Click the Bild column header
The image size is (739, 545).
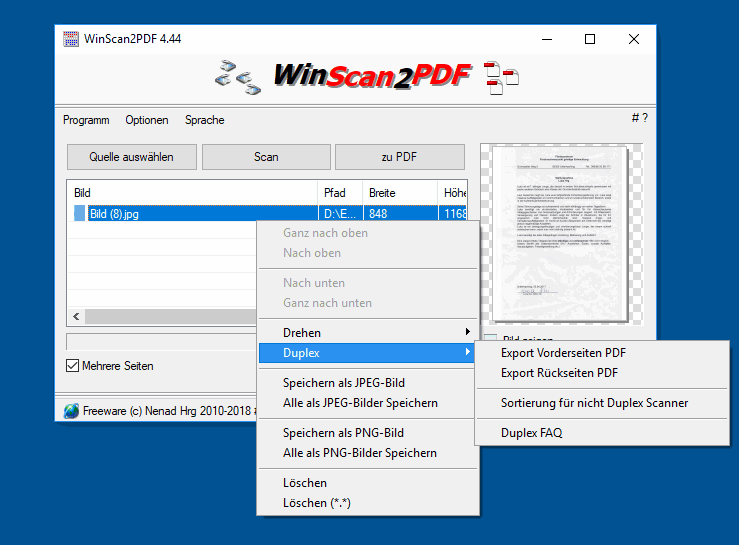click(x=193, y=193)
